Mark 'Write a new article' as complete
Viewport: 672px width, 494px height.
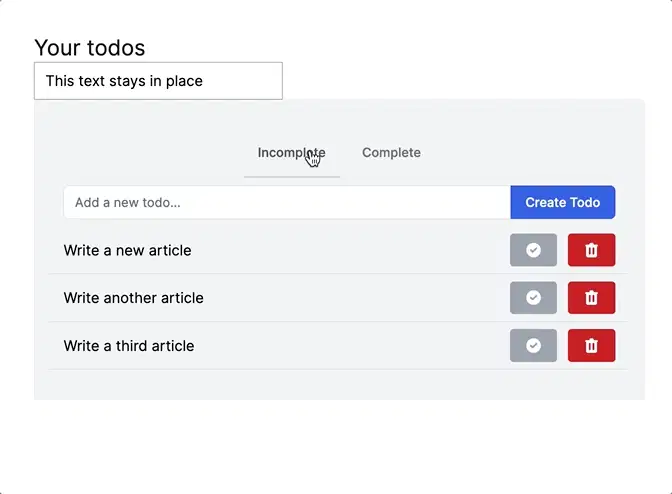(x=533, y=250)
